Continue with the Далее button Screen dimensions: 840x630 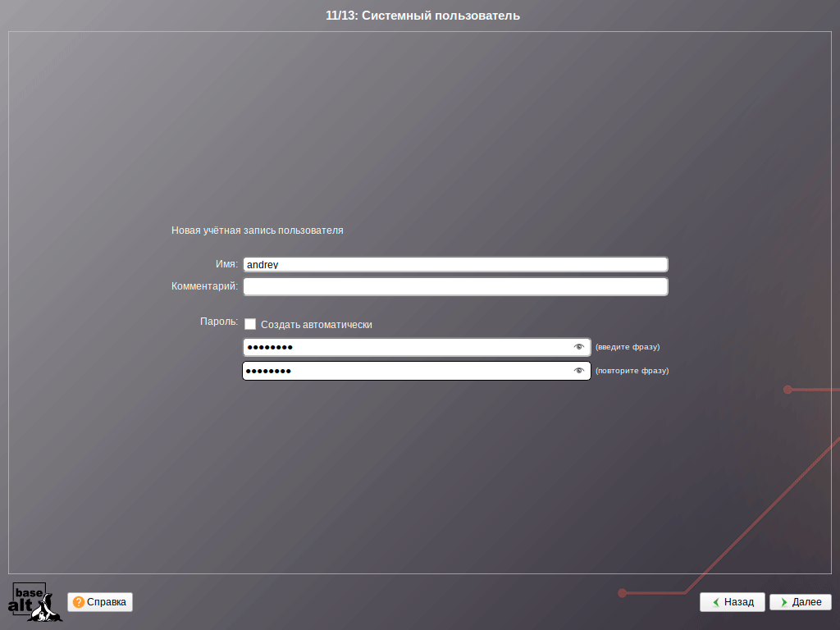tap(801, 602)
